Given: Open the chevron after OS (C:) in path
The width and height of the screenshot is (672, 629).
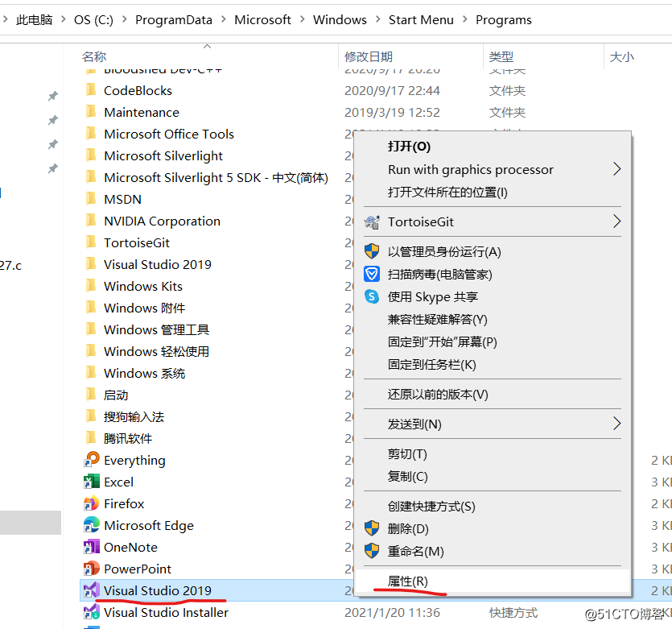Looking at the screenshot, I should [x=124, y=19].
